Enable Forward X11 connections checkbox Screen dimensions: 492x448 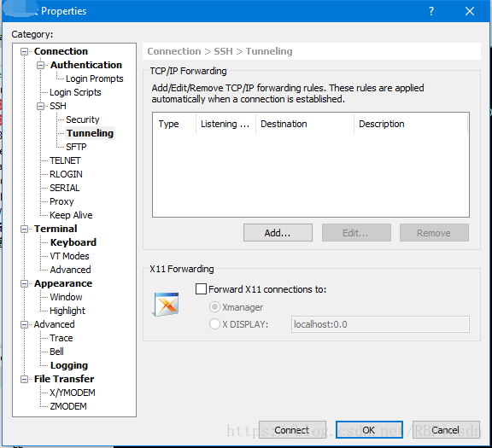pos(201,288)
